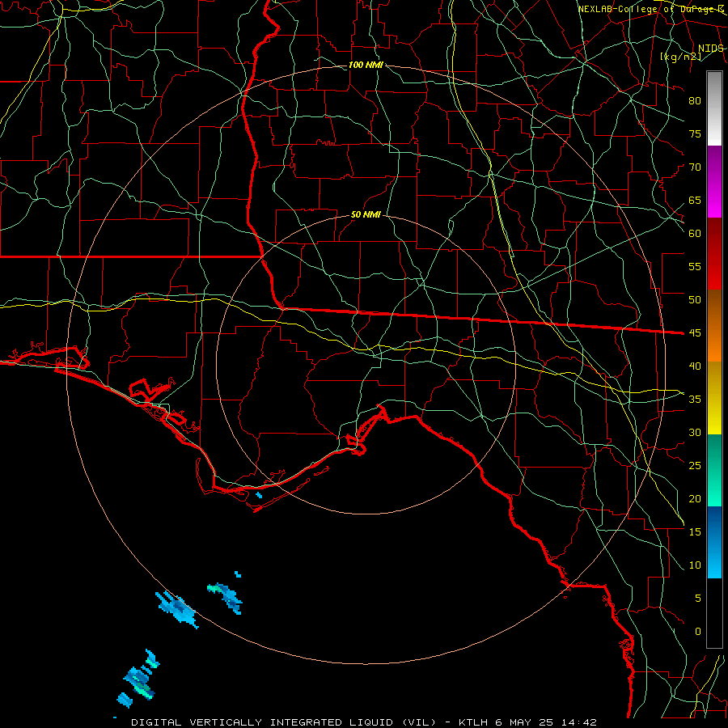This screenshot has width=728, height=728.
Task: Click the '100 NMI' range ring label
Action: [x=366, y=65]
